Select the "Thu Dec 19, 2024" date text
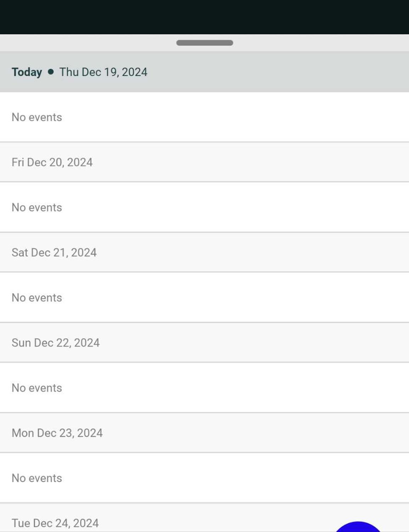409x532 pixels. (x=103, y=72)
